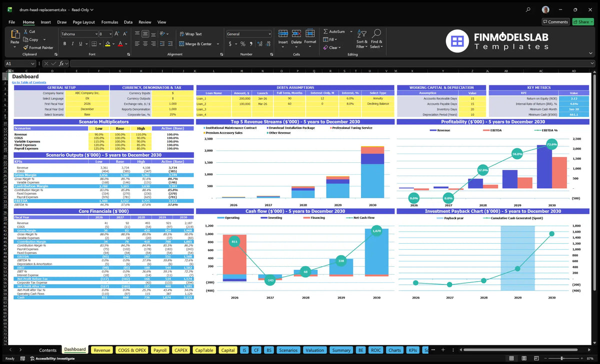Decrease font size icon
Image resolution: width=600 pixels, height=364 pixels.
click(124, 34)
